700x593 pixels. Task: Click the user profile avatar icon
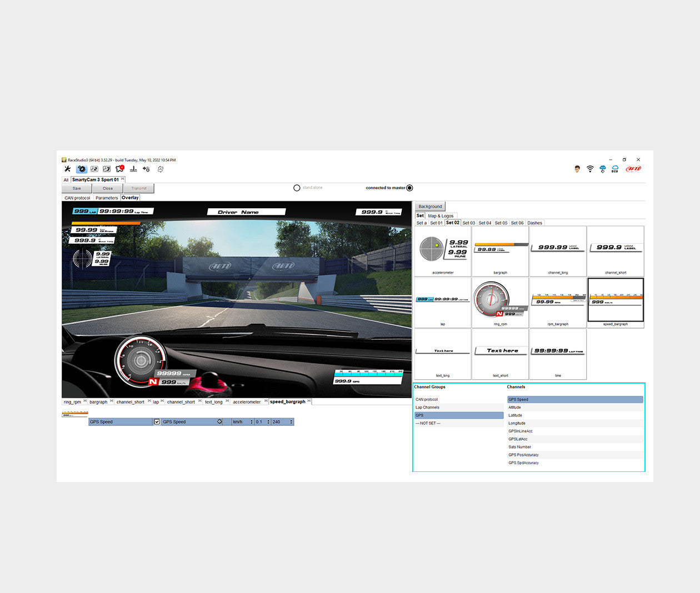pos(577,169)
